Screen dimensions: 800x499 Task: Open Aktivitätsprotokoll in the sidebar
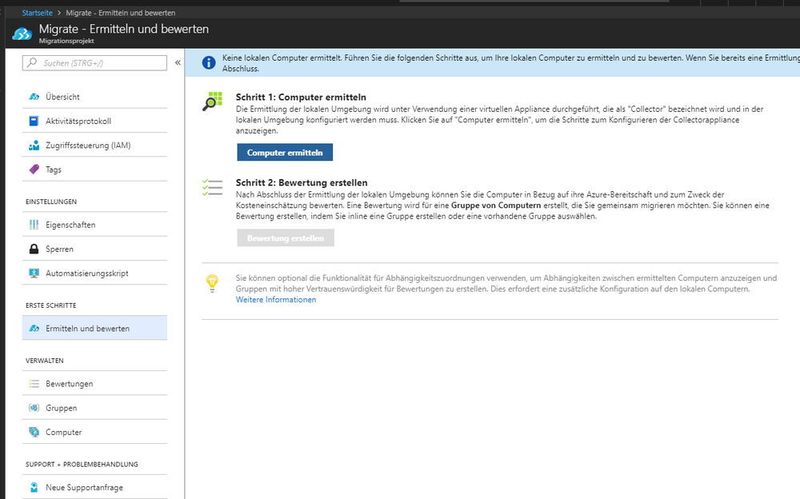click(95, 121)
